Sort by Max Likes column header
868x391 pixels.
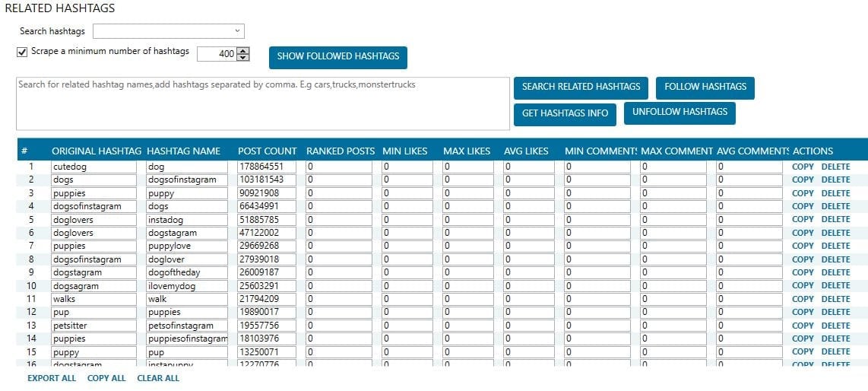pos(467,151)
